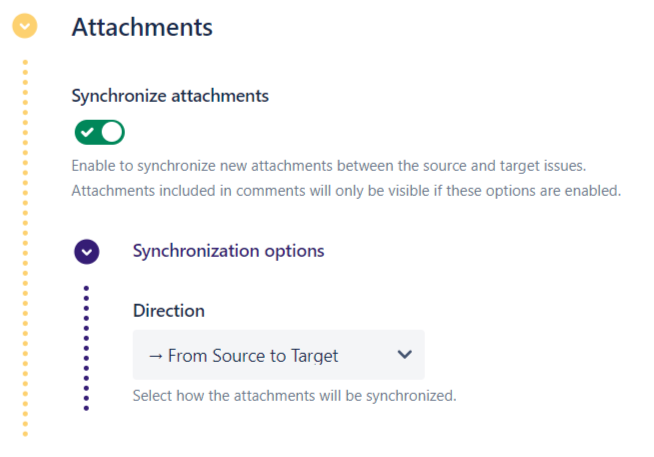This screenshot has height=457, width=654.
Task: Click the checkmark inside the green toggle
Action: [x=88, y=132]
